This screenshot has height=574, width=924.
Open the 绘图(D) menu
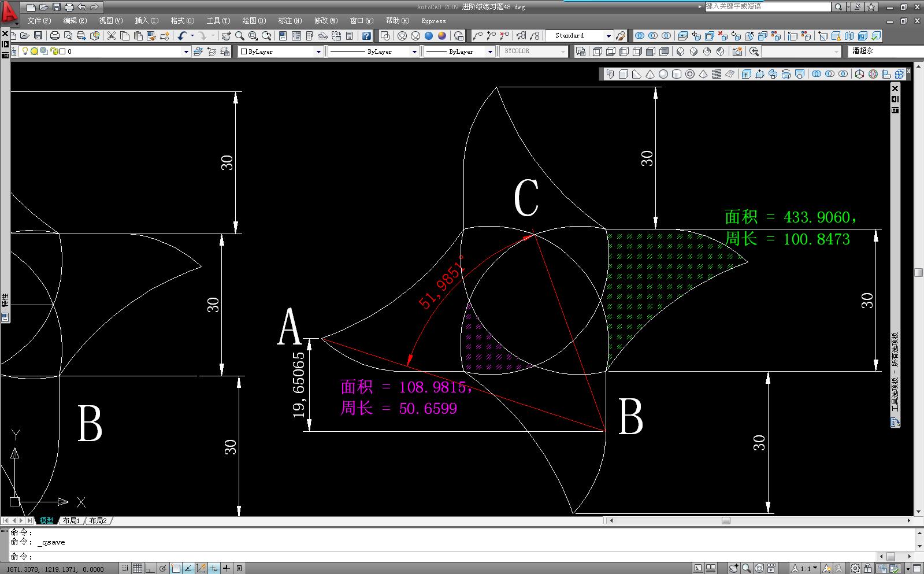[x=254, y=21]
